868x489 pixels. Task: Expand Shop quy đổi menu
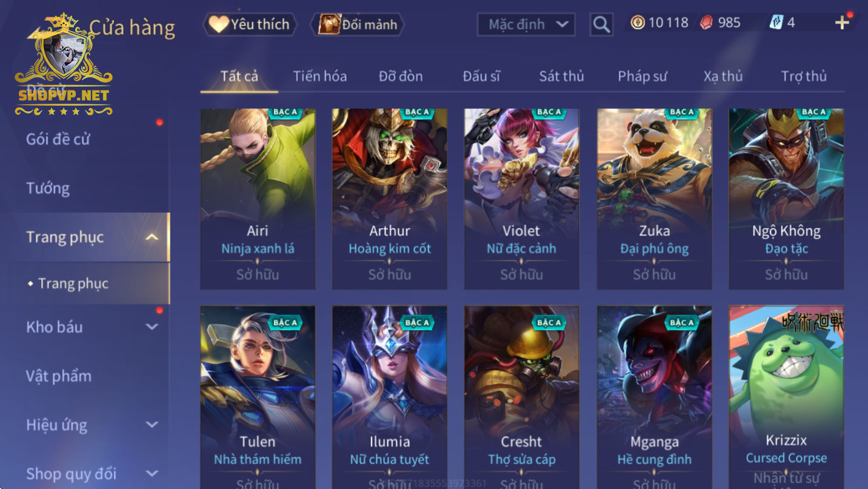pos(91,474)
